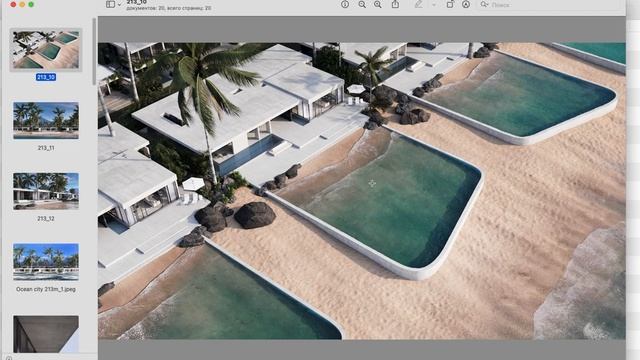Screen dimensions: 640x360
Task: Click the 213_11 file name label
Action: tap(46, 148)
